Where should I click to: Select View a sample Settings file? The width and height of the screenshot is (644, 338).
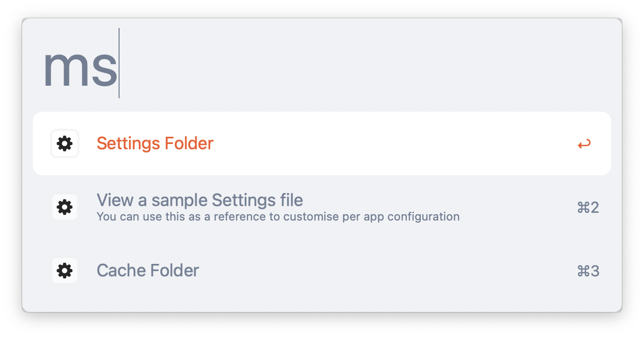pyautogui.click(x=322, y=207)
